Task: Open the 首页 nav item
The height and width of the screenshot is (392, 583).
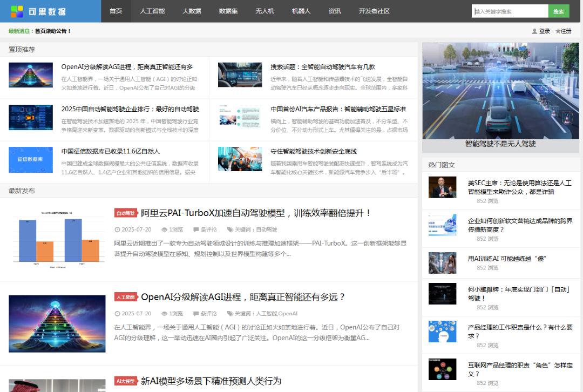Action: tap(116, 11)
